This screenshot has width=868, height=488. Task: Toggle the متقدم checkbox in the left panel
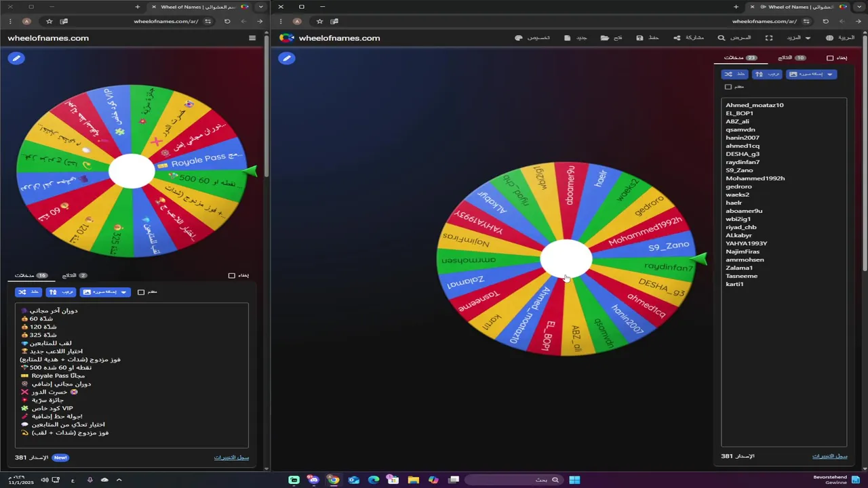pos(141,292)
